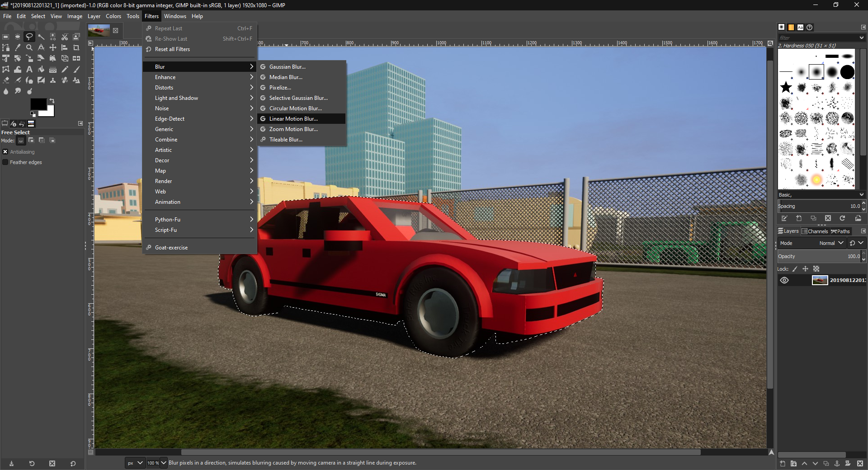Disable the Antialiasing checkbox
The image size is (868, 470).
5,152
